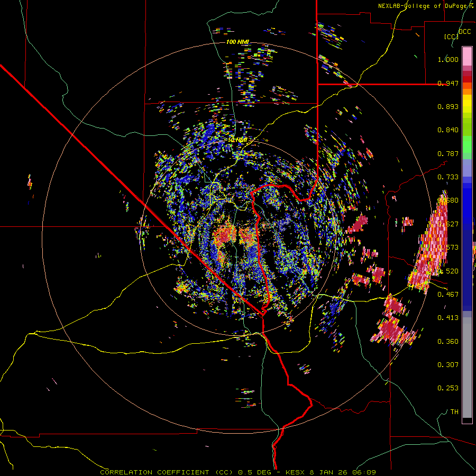
Task: Click the 1.000 scale value
Action: tap(448, 59)
